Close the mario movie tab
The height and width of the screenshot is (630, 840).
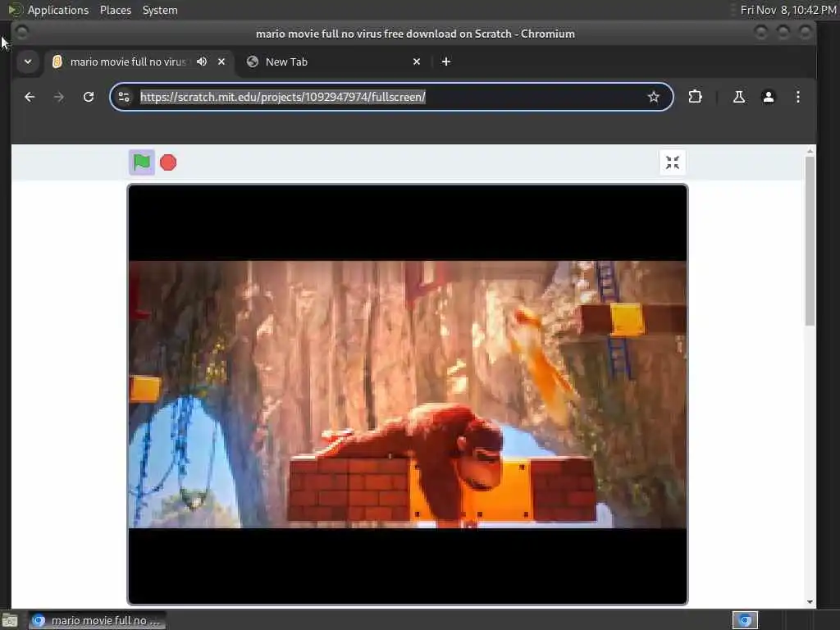click(x=221, y=62)
